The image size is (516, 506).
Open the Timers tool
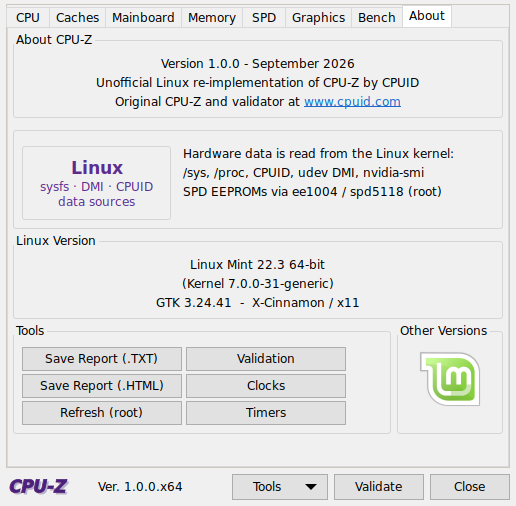point(266,413)
